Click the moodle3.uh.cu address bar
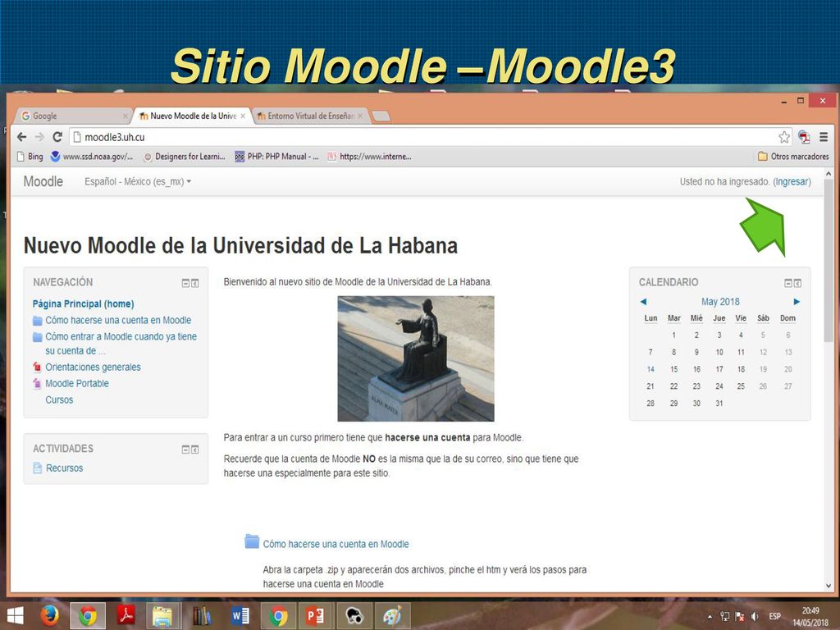 423,137
